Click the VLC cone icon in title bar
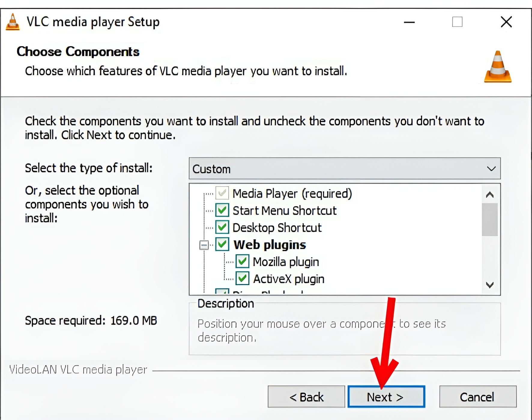Image resolution: width=532 pixels, height=420 pixels. pos(13,22)
